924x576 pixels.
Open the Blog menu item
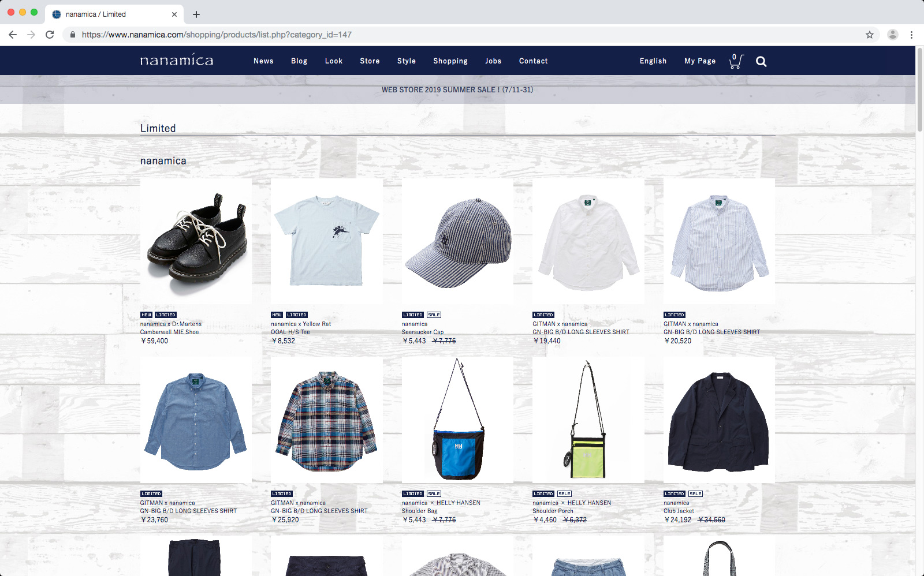click(299, 61)
